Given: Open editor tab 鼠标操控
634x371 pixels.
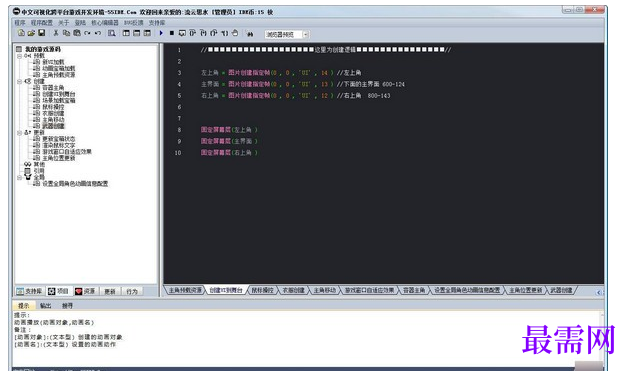Looking at the screenshot, I should pos(262,290).
